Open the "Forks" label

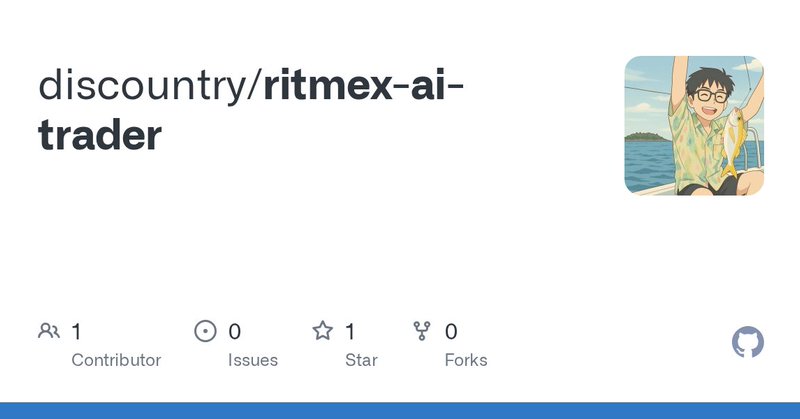pyautogui.click(x=466, y=360)
